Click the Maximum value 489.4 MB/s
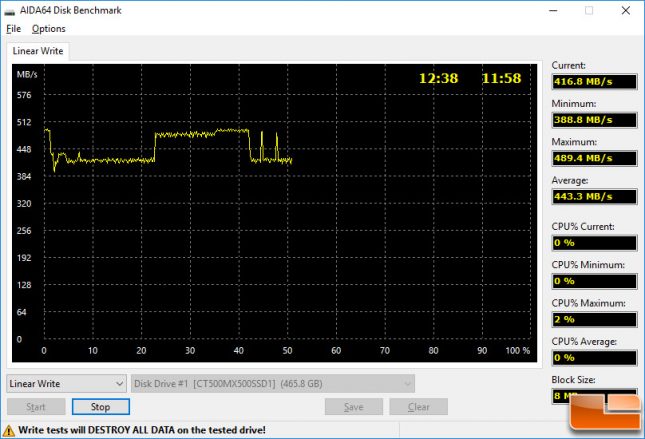The height and width of the screenshot is (439, 645). 594,158
